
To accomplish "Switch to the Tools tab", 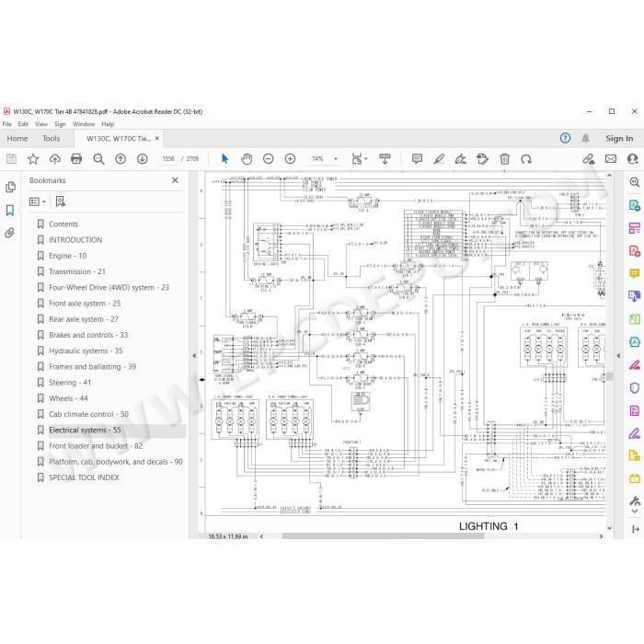I will pyautogui.click(x=52, y=138).
